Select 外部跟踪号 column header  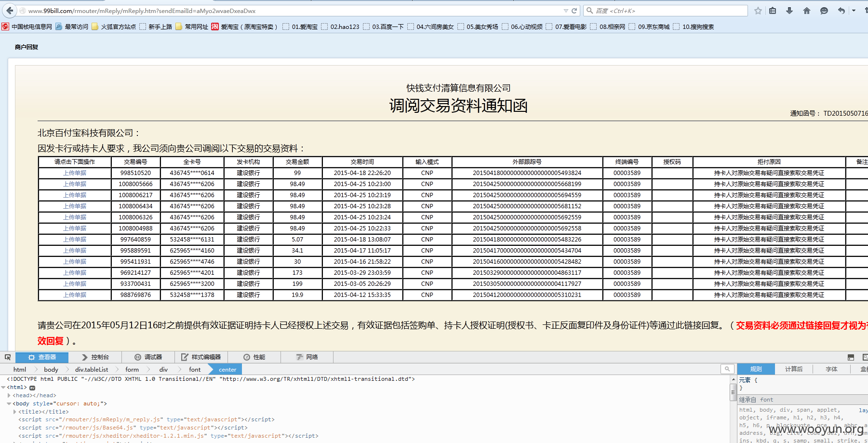(x=527, y=162)
